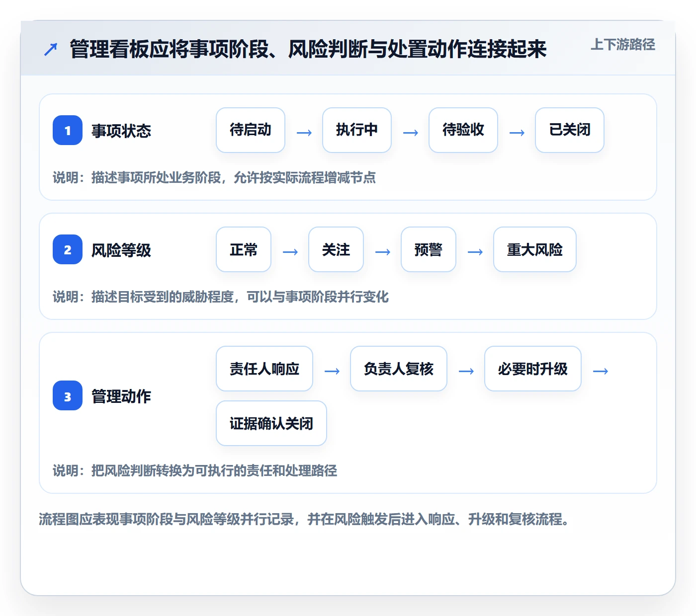
Task: Click the 风险等级 section heading
Action: pos(121,250)
